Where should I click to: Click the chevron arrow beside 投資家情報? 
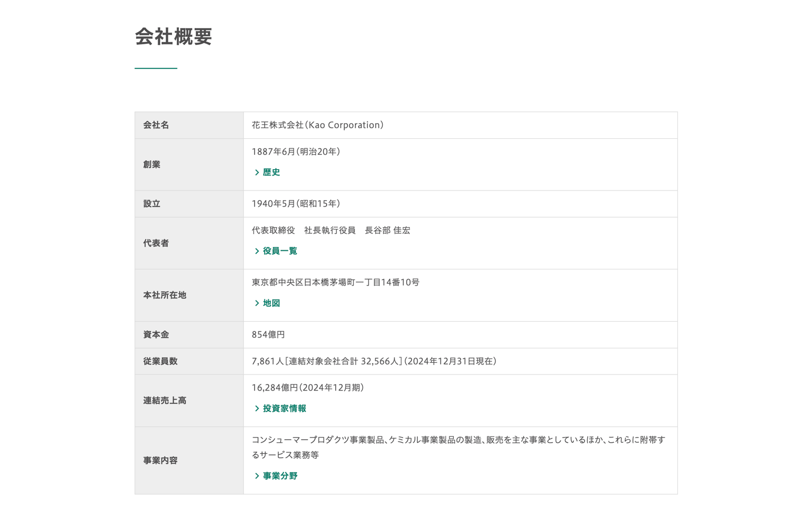coord(257,409)
